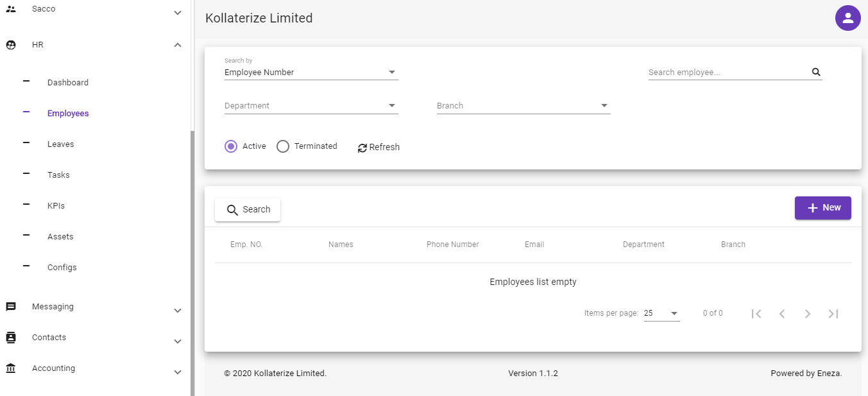Go to last page of employee list
The image size is (868, 396).
(x=833, y=314)
